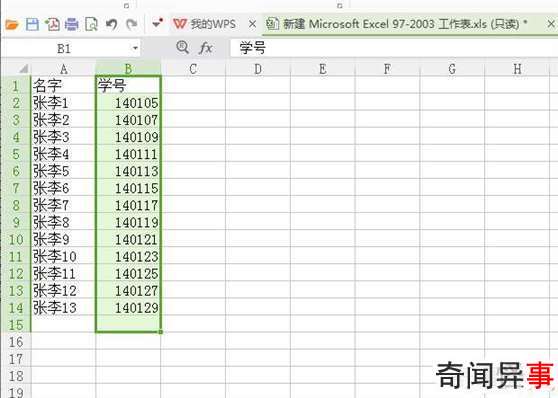Click cell containing 张李8
The height and width of the screenshot is (398, 558).
click(64, 222)
